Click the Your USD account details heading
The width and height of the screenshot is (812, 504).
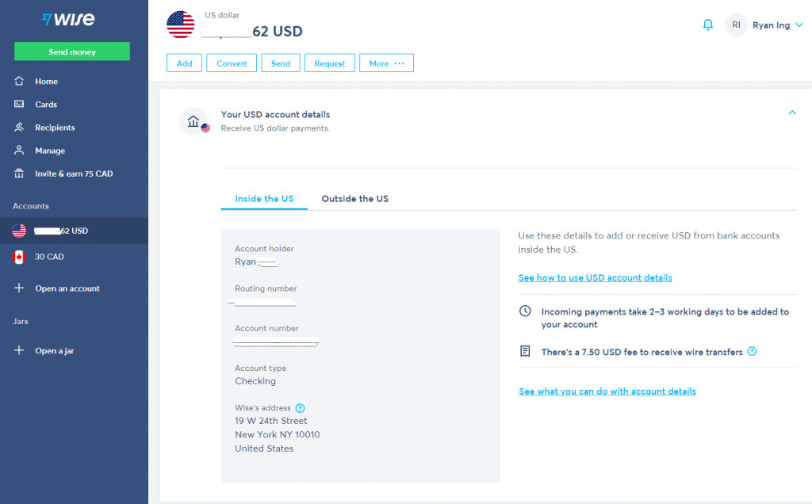[x=275, y=114]
